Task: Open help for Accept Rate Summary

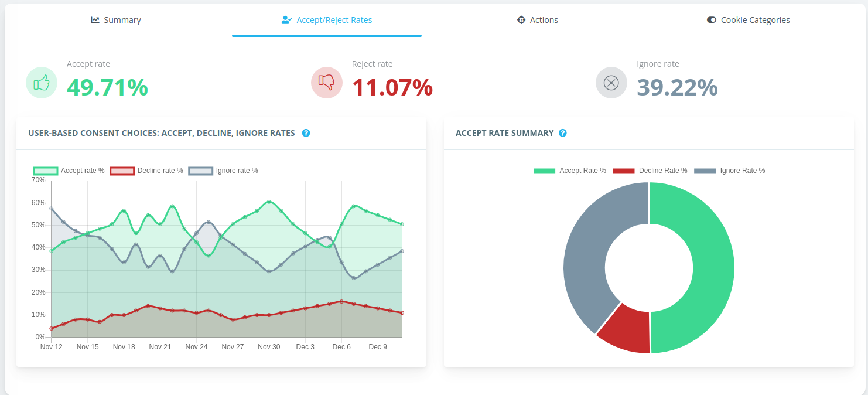Action: (563, 133)
